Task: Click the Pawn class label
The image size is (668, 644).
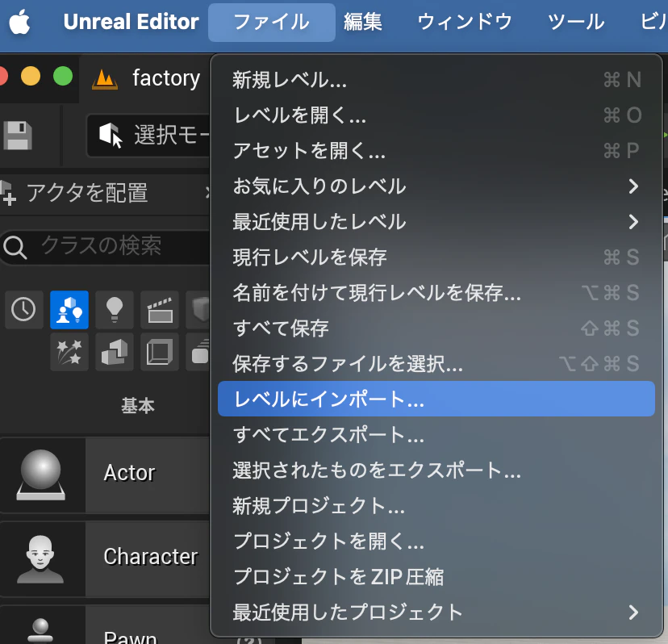Action: coord(131,638)
